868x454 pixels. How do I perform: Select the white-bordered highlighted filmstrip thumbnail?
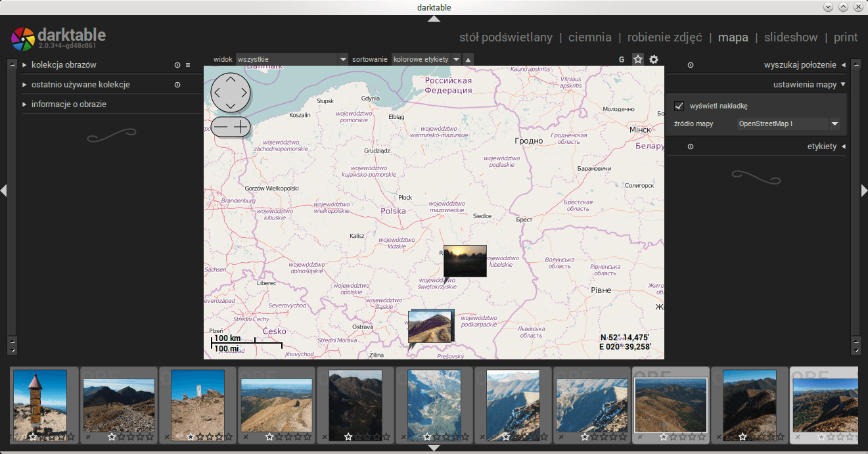pos(671,404)
